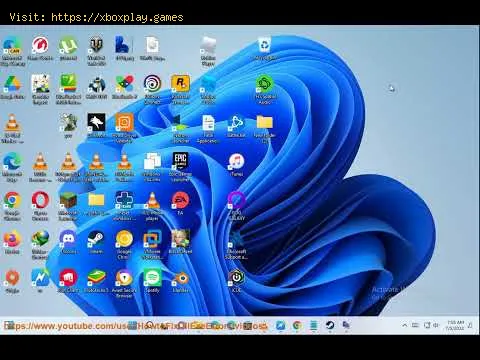
Task: Open the Recycle Bin icon
Action: (x=265, y=49)
